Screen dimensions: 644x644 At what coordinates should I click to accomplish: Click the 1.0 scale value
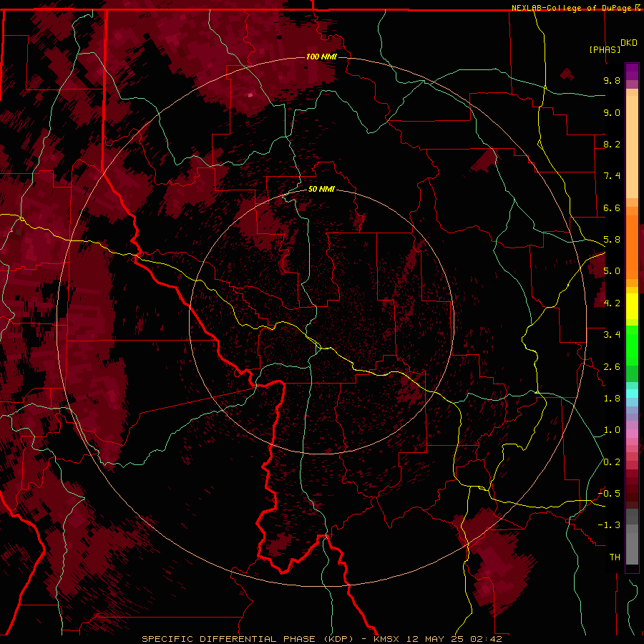pyautogui.click(x=612, y=430)
